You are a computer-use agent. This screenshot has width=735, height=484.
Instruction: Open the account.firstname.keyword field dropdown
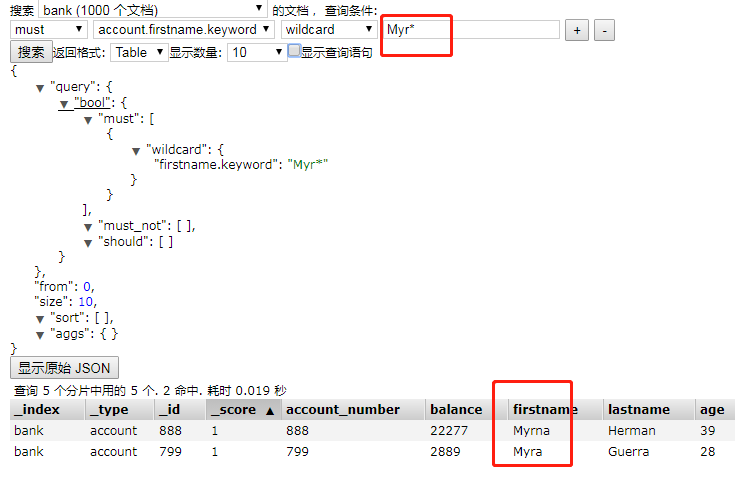(184, 30)
